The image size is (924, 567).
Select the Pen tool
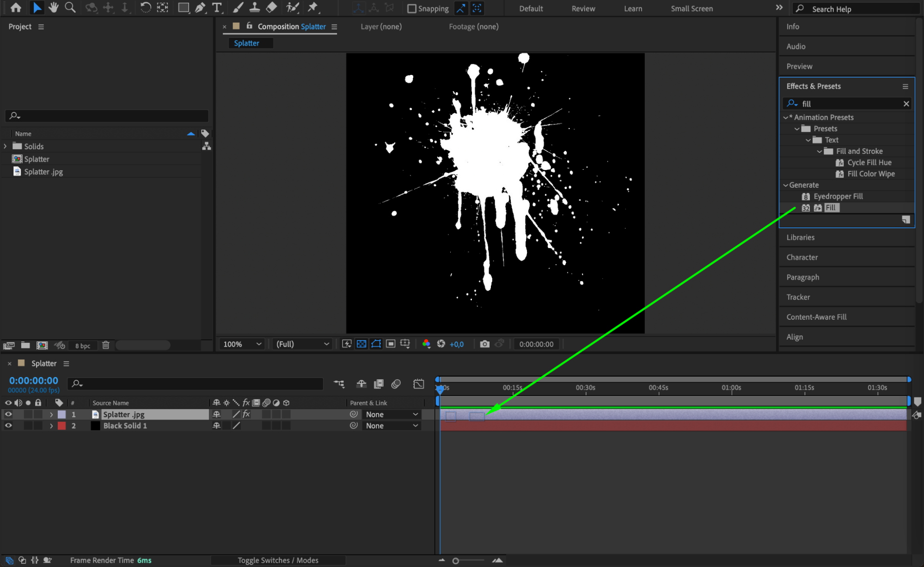(200, 7)
